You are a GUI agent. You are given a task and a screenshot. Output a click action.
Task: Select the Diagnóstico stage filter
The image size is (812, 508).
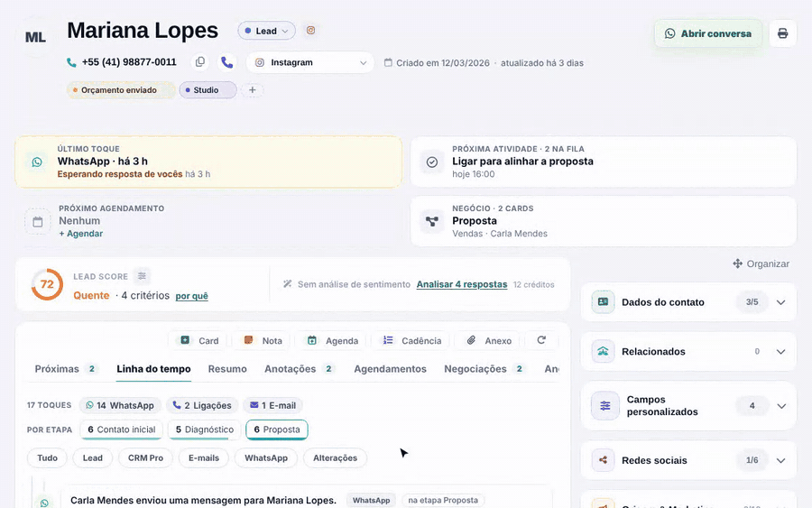coord(205,429)
